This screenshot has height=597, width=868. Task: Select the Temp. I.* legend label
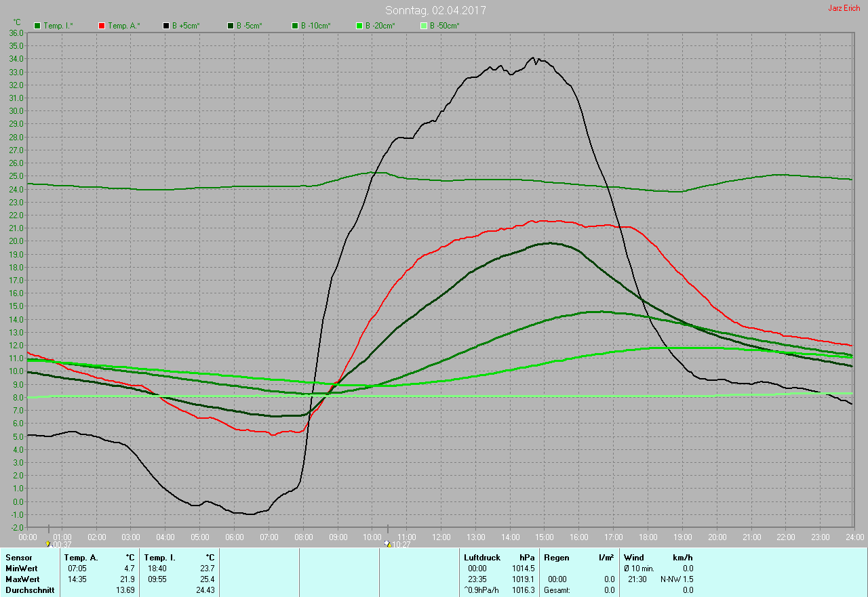58,26
